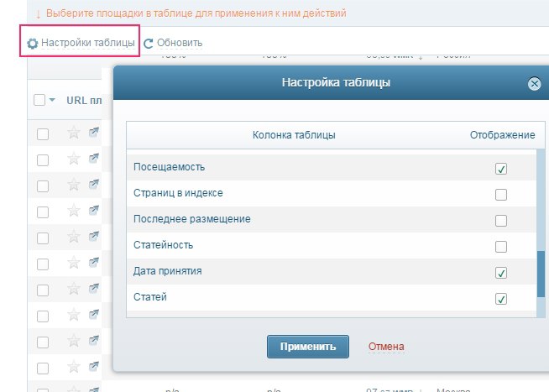Image resolution: width=549 pixels, height=392 pixels.
Task: Click the Обновить link
Action: [x=180, y=43]
